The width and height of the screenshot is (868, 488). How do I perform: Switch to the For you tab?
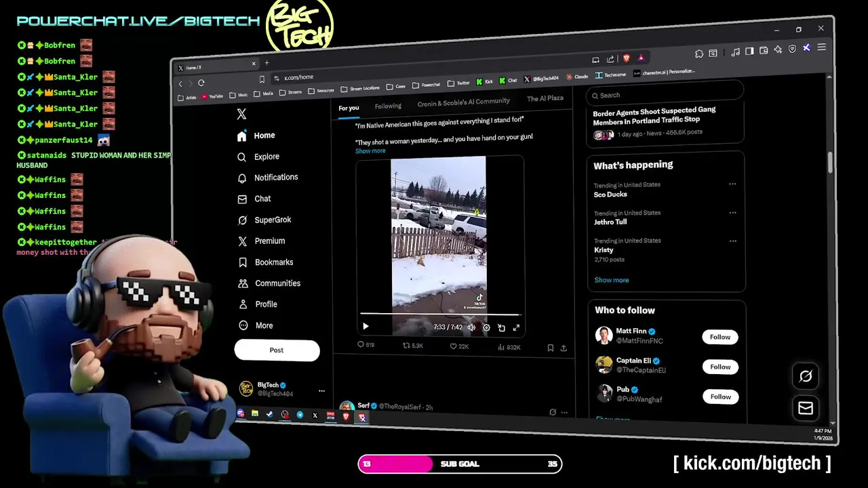[x=349, y=108]
